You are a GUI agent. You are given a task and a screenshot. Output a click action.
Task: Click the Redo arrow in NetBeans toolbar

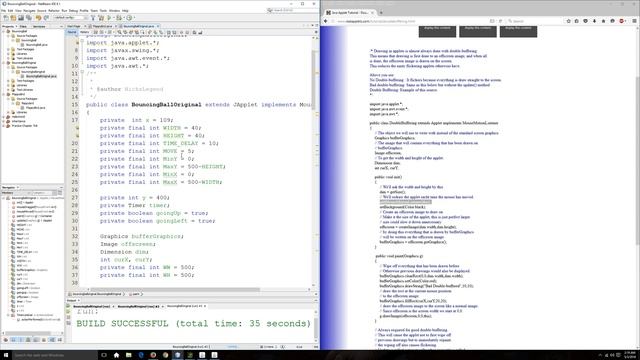tap(46, 18)
